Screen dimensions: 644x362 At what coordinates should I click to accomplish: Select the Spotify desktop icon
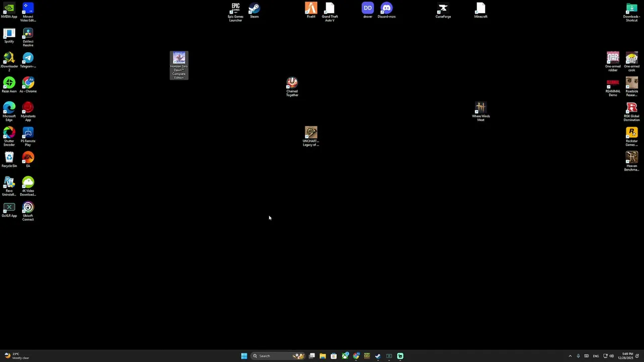tap(9, 36)
